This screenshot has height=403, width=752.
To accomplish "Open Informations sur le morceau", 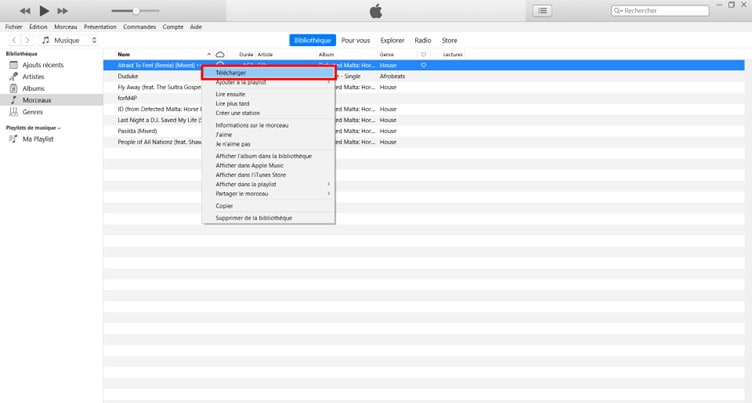I will (x=269, y=125).
